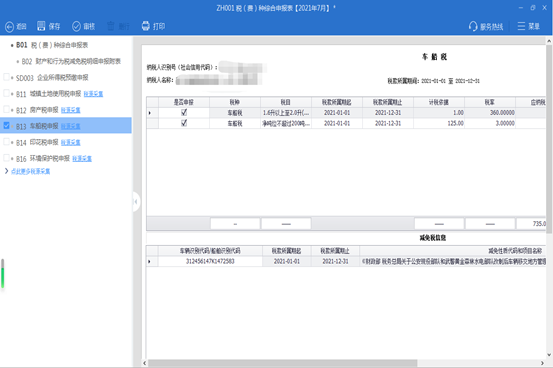
Task: Open B01 税(费)种综合申报表
Action: tap(52, 45)
